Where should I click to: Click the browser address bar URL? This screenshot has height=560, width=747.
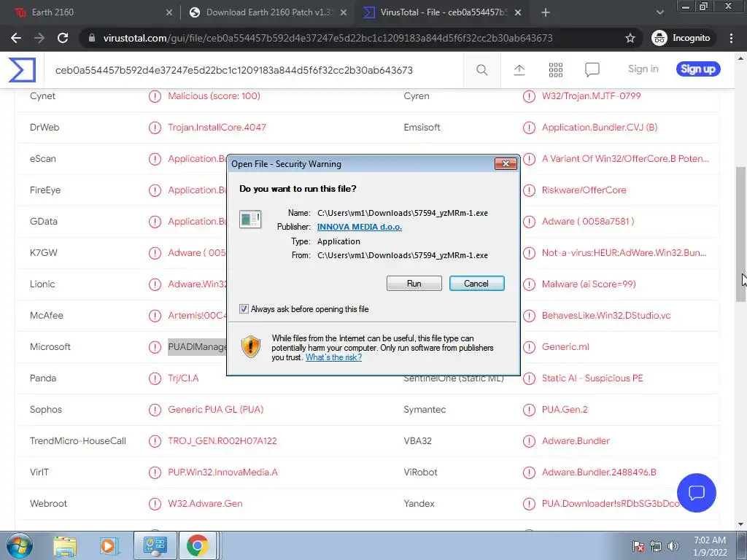[328, 38]
